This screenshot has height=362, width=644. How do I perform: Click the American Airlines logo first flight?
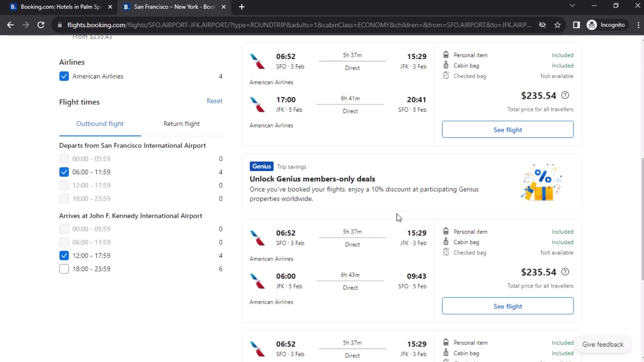[x=257, y=61]
